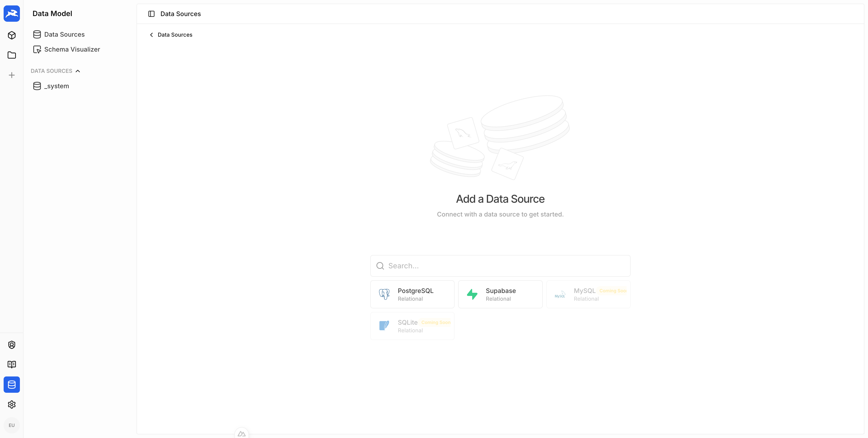Click the search magnifier icon
The height and width of the screenshot is (438, 868).
pyautogui.click(x=380, y=266)
